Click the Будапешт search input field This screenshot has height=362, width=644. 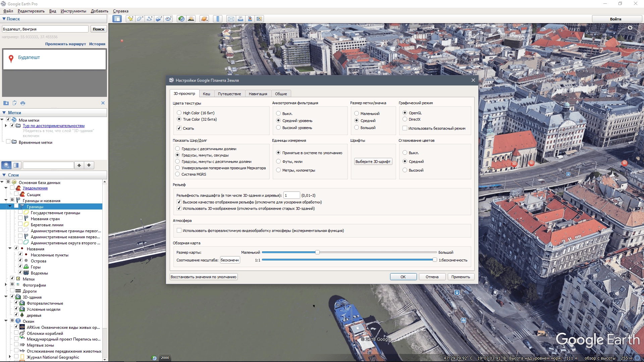[x=45, y=29]
